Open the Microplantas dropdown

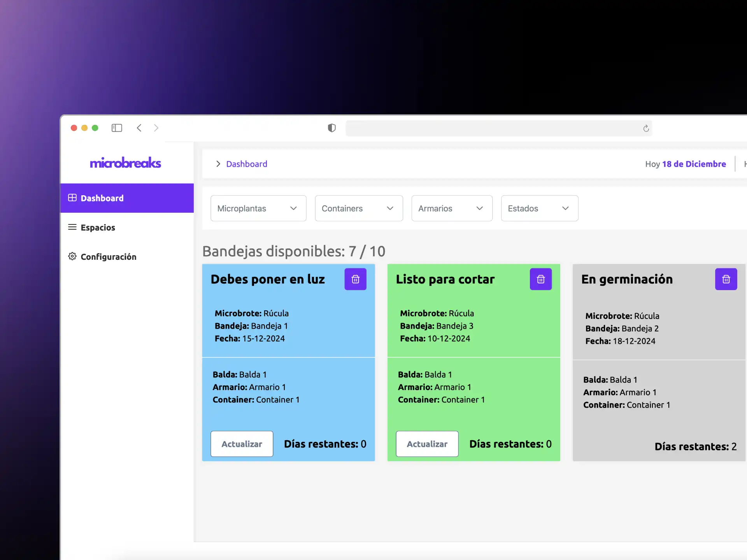pos(258,208)
